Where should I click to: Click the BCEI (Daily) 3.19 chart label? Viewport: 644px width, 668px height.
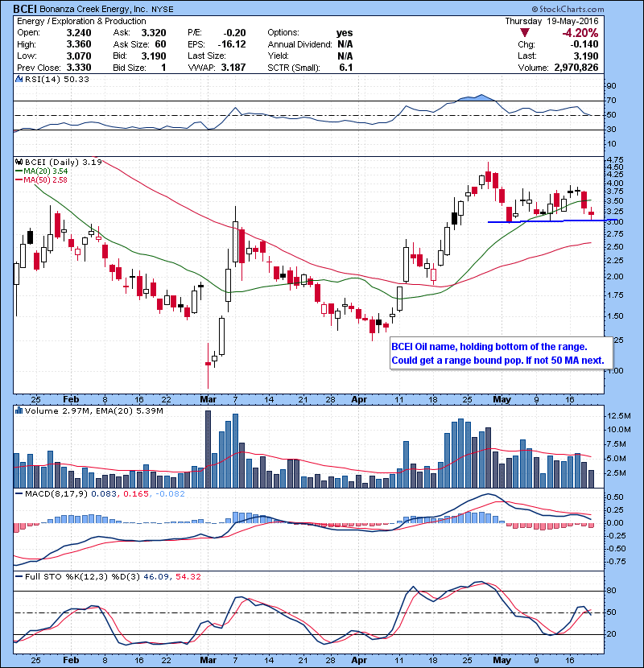(x=64, y=162)
